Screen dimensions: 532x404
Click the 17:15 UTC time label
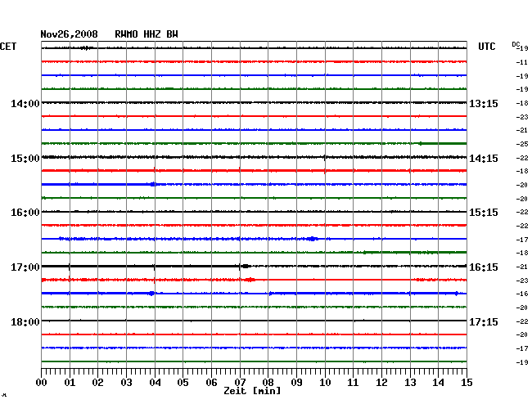click(484, 321)
